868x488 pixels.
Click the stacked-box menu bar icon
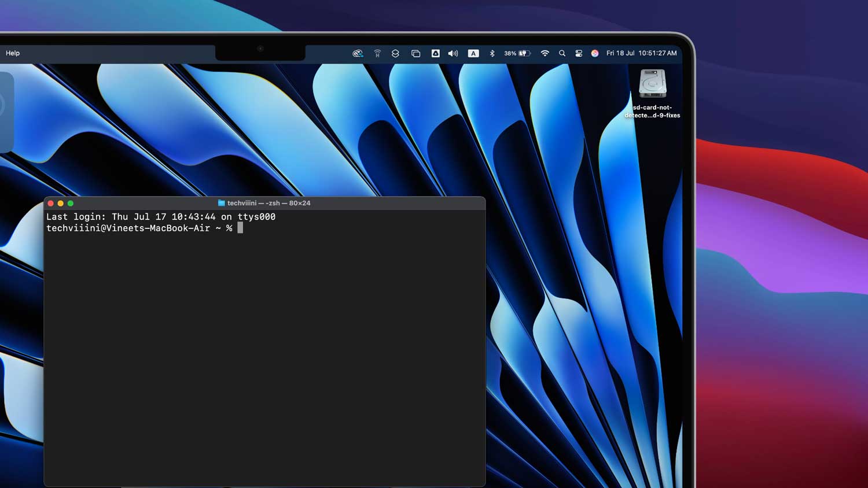[x=395, y=53]
